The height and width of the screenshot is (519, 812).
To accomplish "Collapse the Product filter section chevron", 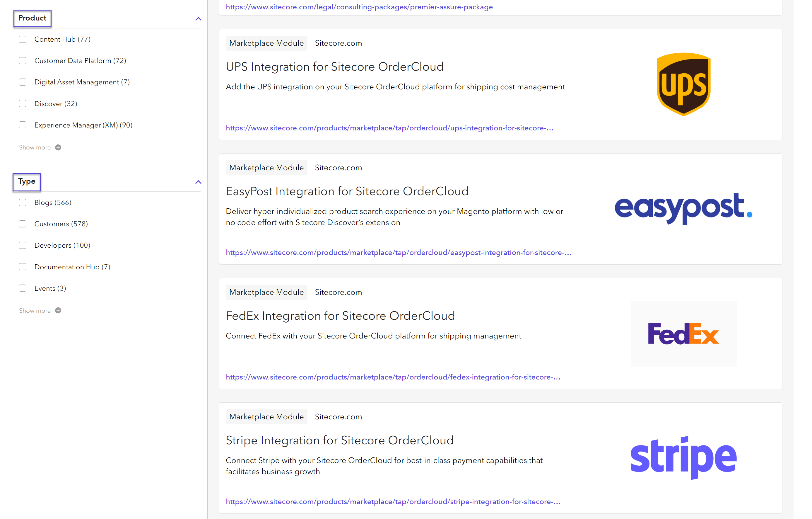I will 198,19.
